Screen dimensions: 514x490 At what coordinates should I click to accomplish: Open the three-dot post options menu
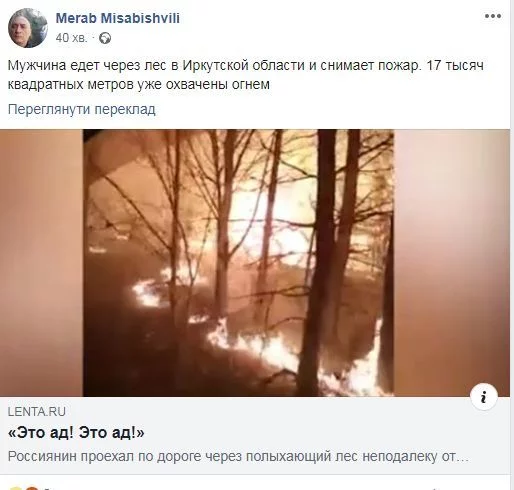[x=493, y=16]
